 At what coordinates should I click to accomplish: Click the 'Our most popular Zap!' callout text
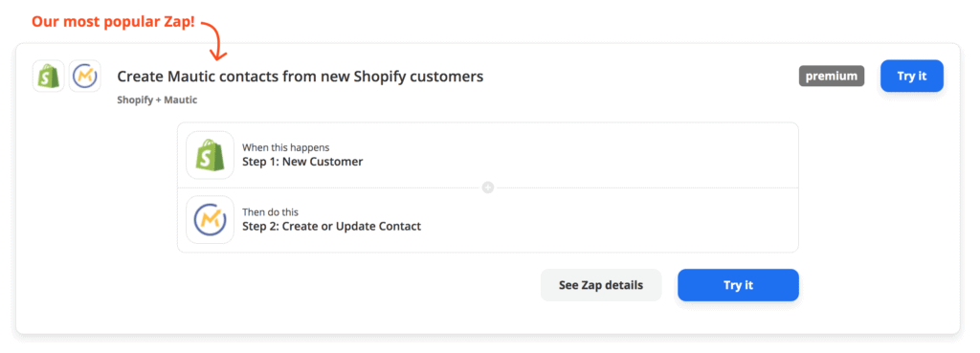pyautogui.click(x=113, y=23)
